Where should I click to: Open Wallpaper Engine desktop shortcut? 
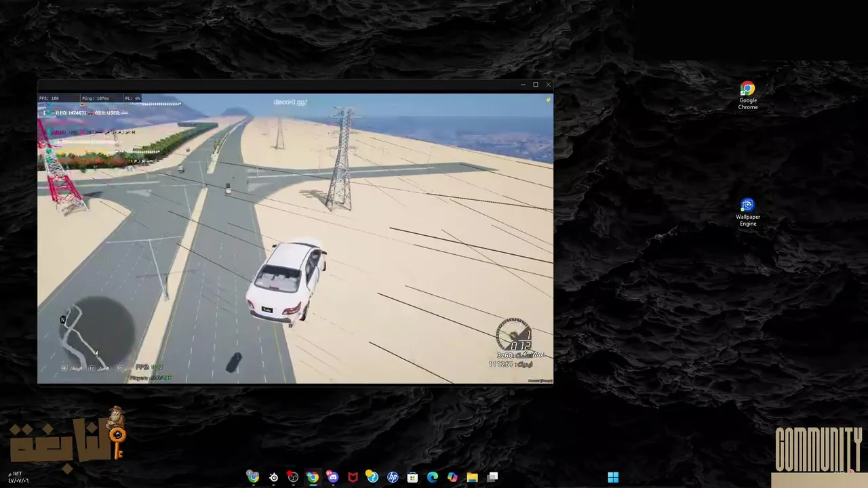[747, 212]
